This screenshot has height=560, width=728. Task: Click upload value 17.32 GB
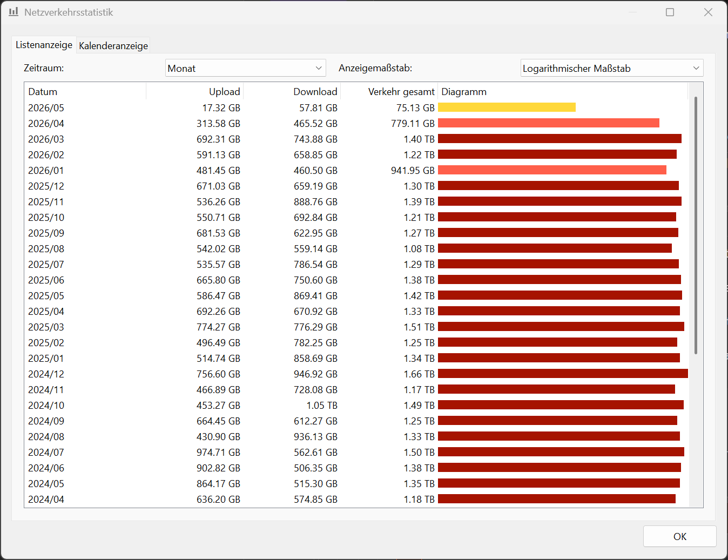(221, 108)
